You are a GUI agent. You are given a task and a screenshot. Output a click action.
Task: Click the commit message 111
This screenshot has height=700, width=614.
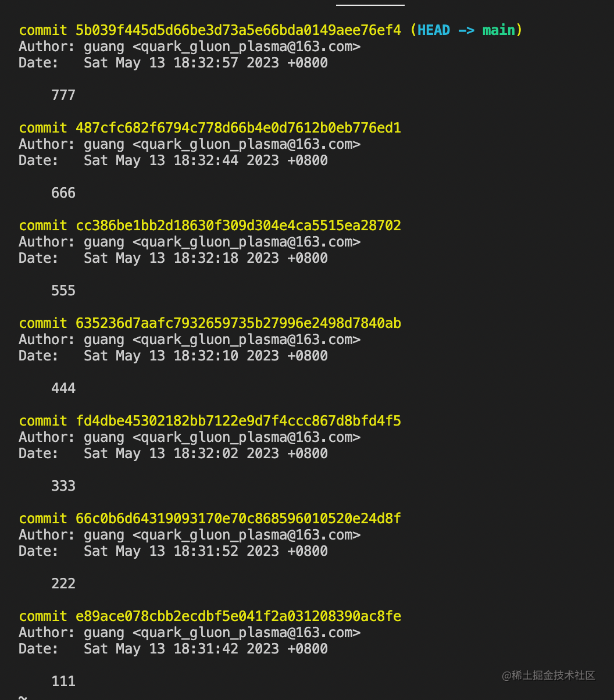click(x=63, y=681)
